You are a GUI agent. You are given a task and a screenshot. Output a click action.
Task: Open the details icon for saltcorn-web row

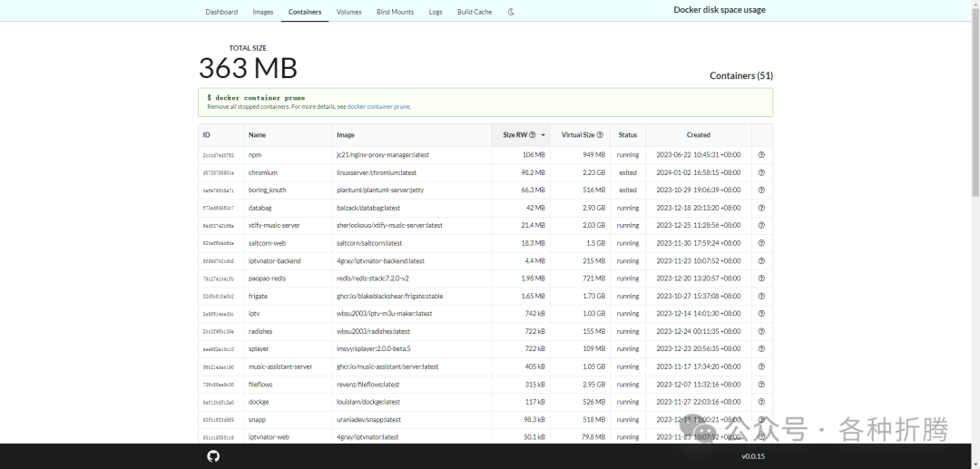click(x=761, y=243)
